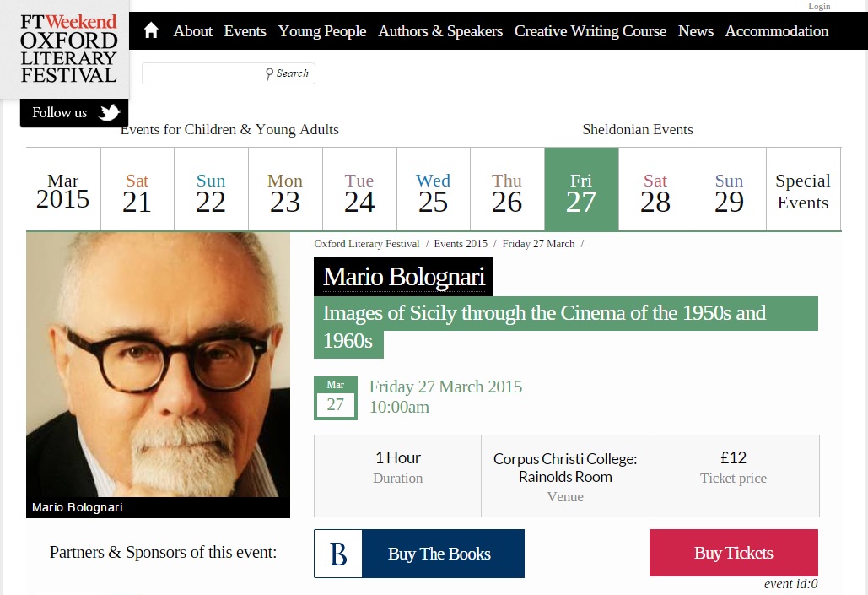Click the search magnifier icon
The image size is (868, 595).
269,73
